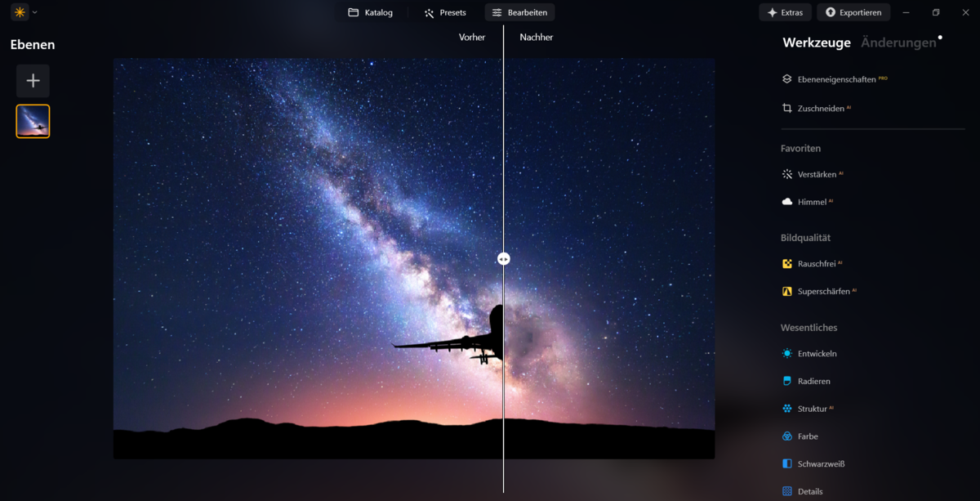Screen dimensions: 980x501
Task: Open the Presets tab
Action: pos(445,12)
